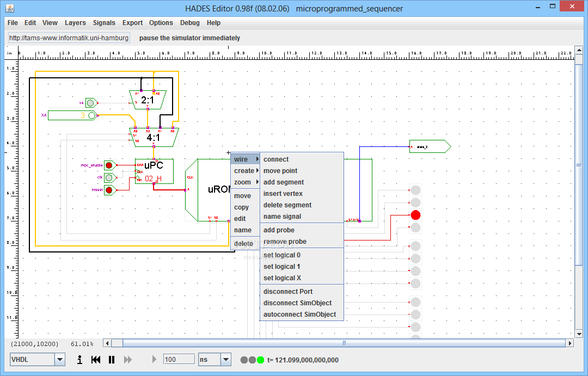This screenshot has height=376, width=588.
Task: Expand the create submenu
Action: pyautogui.click(x=245, y=170)
